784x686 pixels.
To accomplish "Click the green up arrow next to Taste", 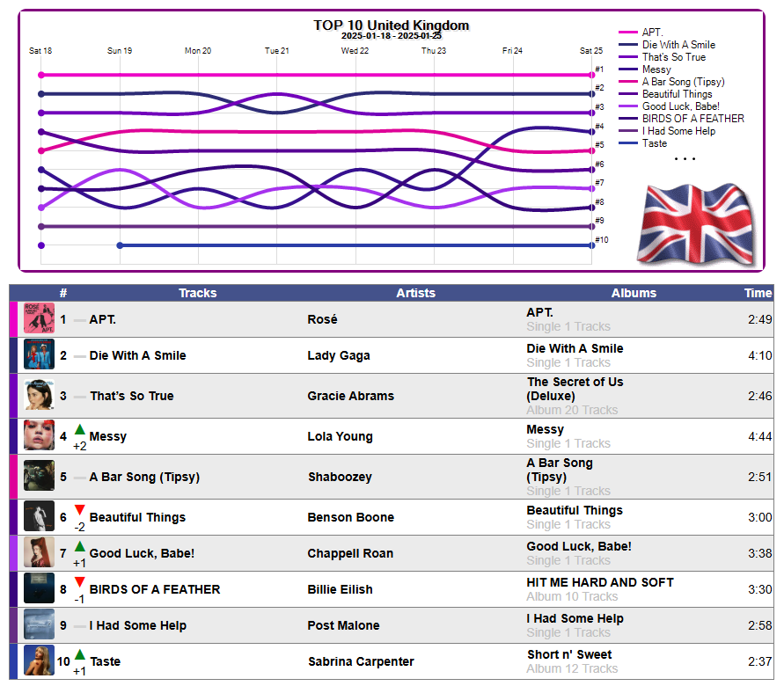I will point(79,654).
